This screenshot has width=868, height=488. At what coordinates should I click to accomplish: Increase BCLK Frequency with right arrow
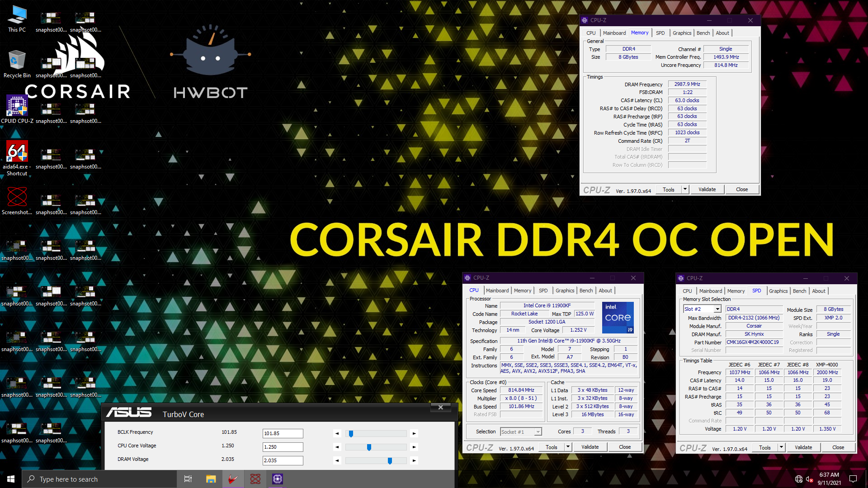[x=414, y=433]
